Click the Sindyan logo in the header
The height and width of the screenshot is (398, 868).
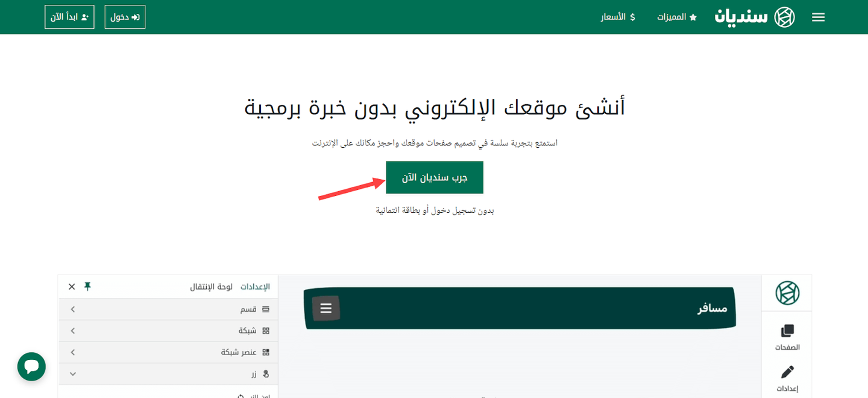pos(755,17)
